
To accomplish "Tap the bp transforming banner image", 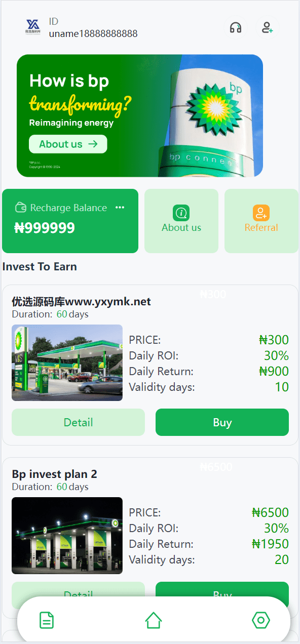I will click(140, 115).
